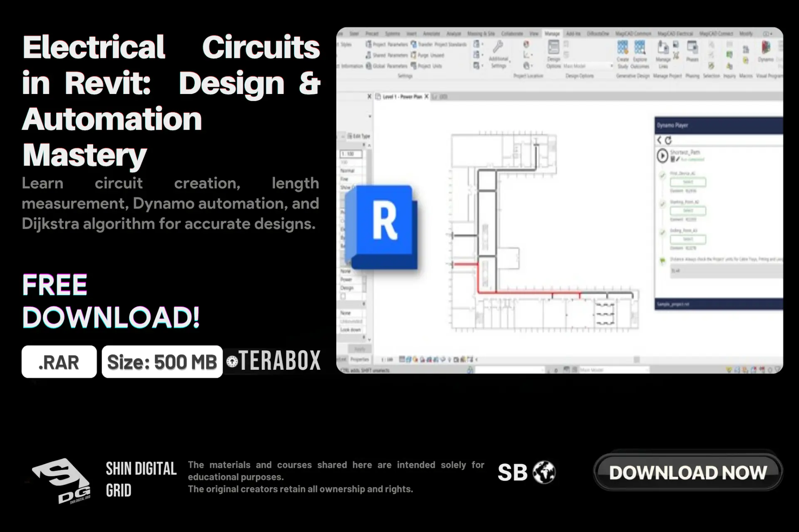
Task: Click Project Parameters in ribbon
Action: coord(387,44)
